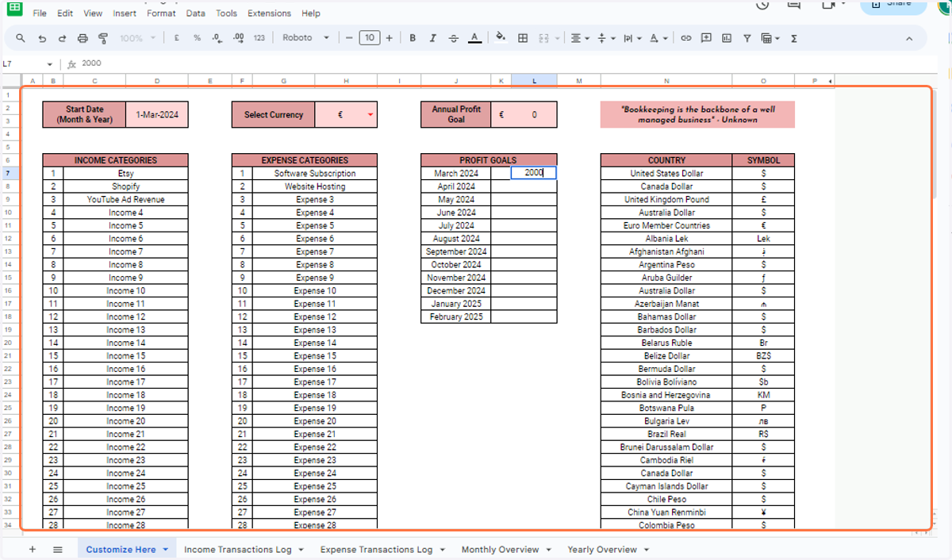Screen dimensions: 952x560
Task: Open the Data menu
Action: [196, 13]
